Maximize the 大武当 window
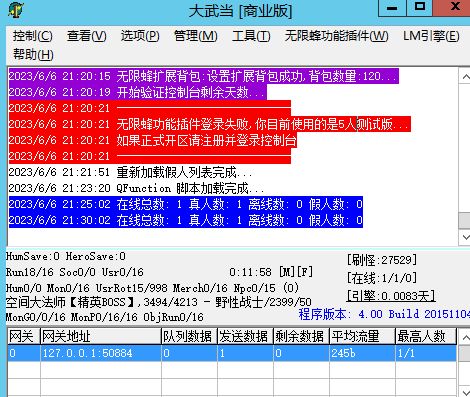This screenshot has height=397, width=470. coord(419,8)
